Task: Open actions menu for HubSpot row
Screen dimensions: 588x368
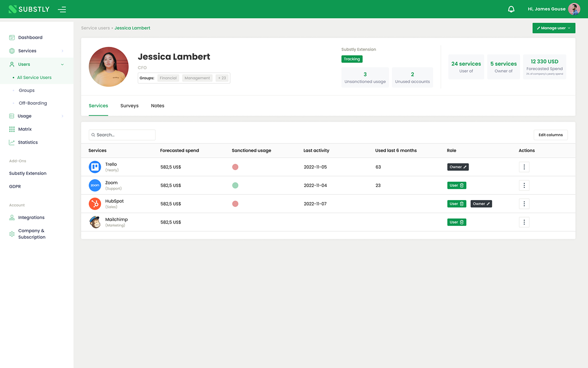Action: tap(524, 204)
